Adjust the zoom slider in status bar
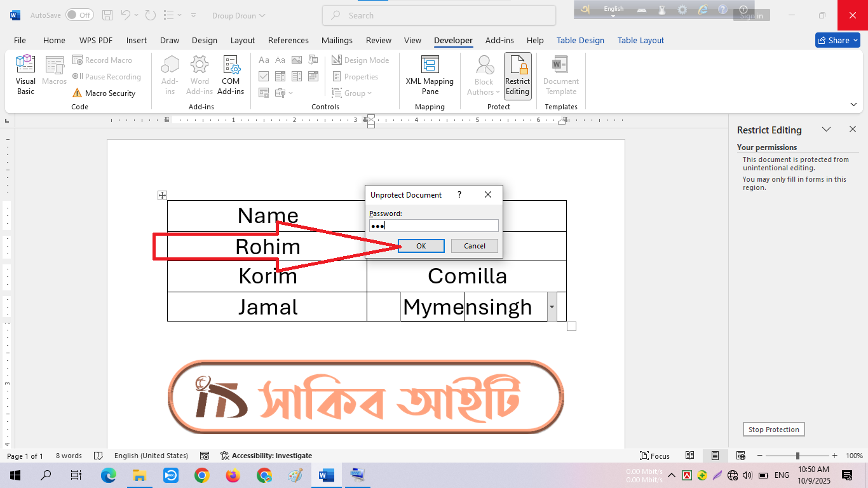This screenshot has width=868, height=488. click(x=797, y=456)
